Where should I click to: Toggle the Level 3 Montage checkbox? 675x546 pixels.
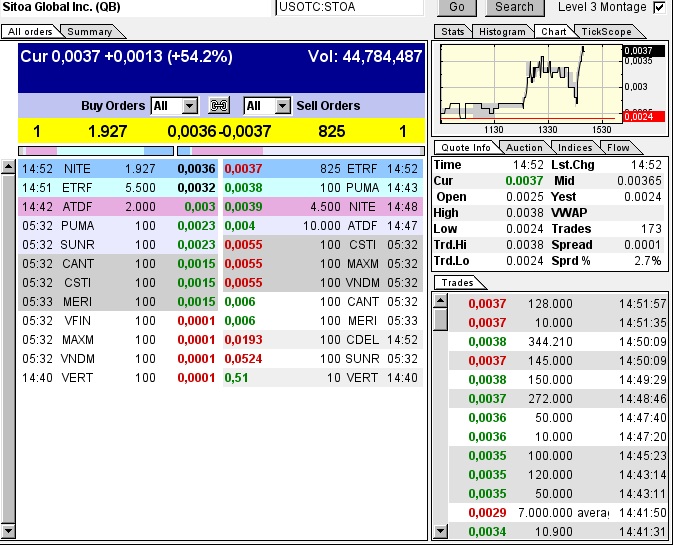coord(659,7)
